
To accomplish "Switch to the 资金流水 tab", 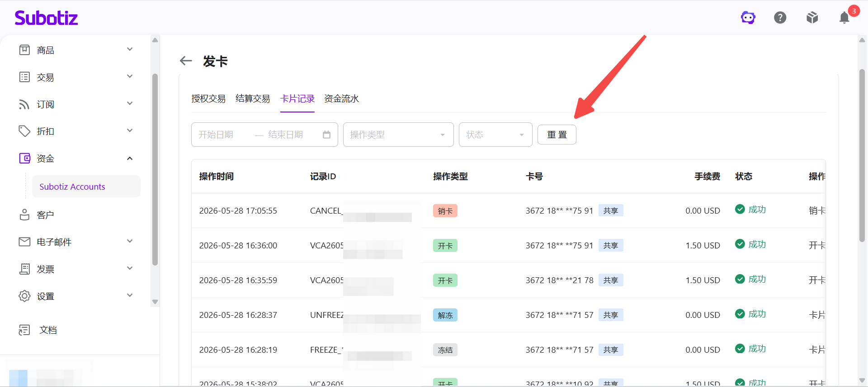I will pyautogui.click(x=341, y=98).
